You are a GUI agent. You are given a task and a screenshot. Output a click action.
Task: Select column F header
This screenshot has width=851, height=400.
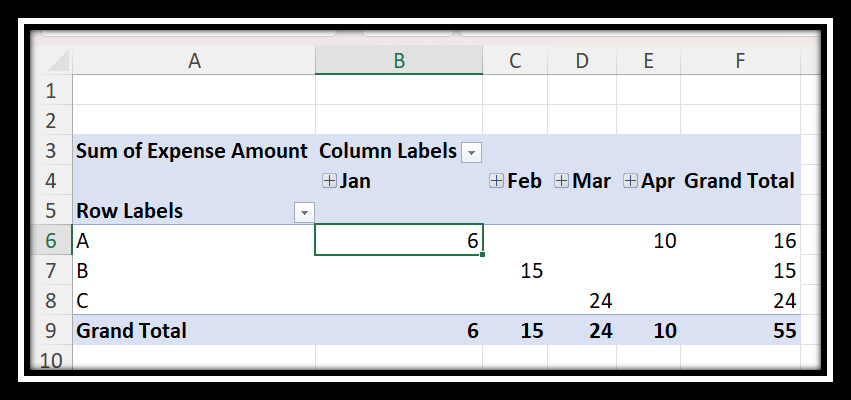[740, 61]
